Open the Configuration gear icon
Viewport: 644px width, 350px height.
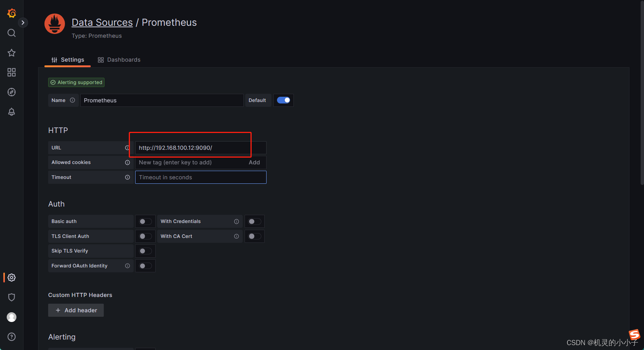[12, 278]
